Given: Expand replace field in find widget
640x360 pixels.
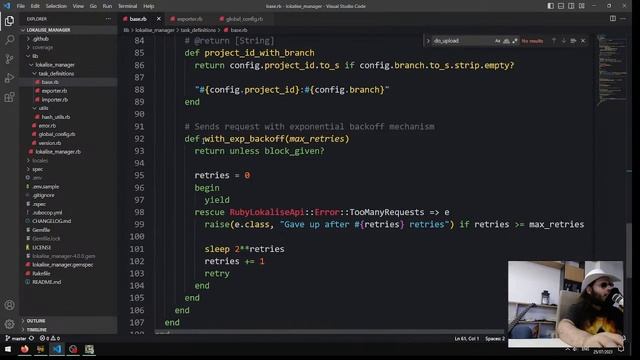Looking at the screenshot, I should point(428,41).
